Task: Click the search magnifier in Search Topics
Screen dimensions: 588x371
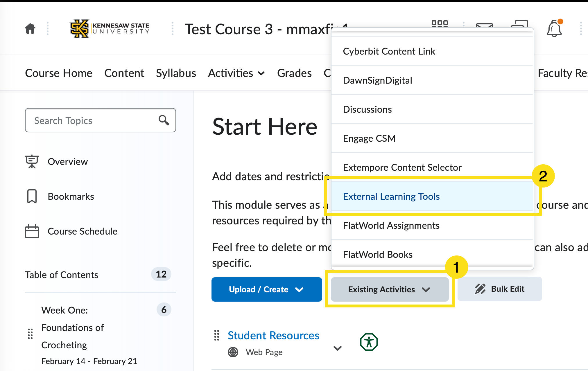Action: click(164, 120)
